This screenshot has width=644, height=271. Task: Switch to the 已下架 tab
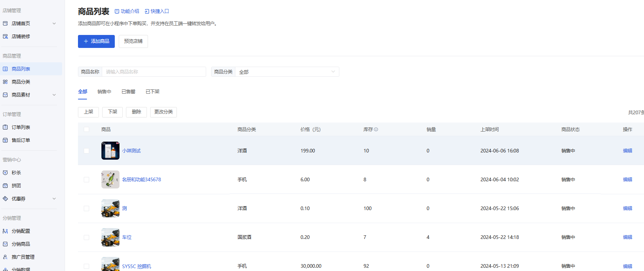pyautogui.click(x=153, y=92)
